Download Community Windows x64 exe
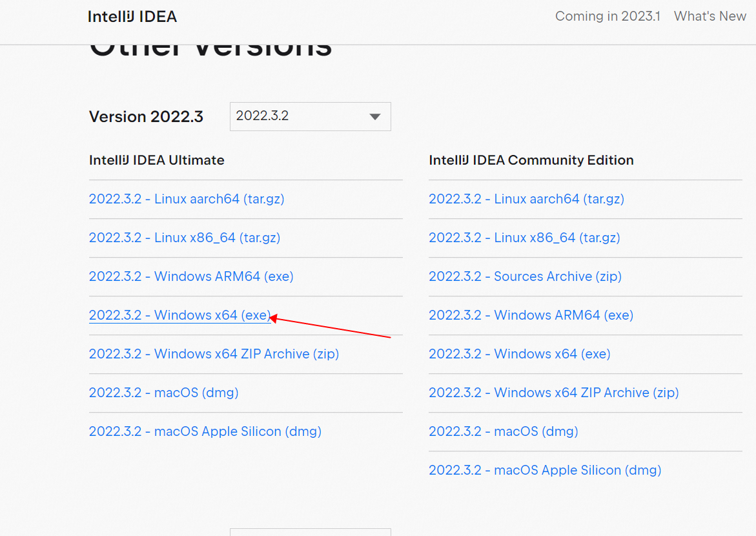The width and height of the screenshot is (756, 536). [519, 354]
